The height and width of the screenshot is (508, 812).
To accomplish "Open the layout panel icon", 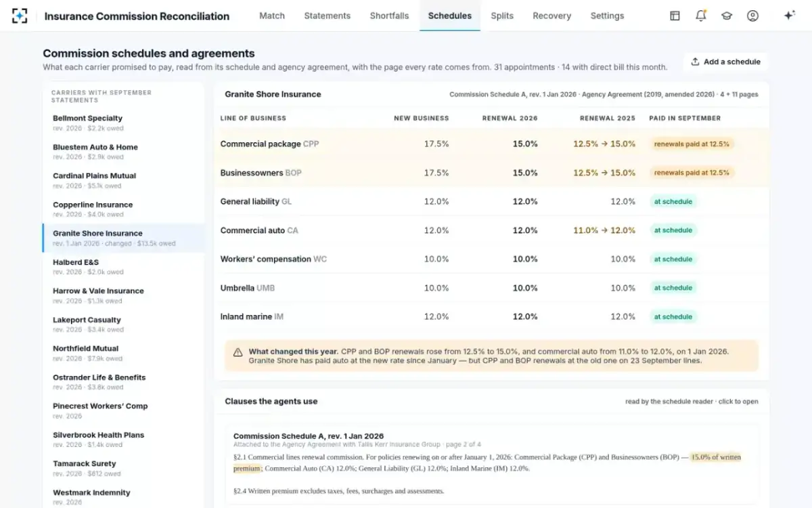I will click(x=675, y=16).
